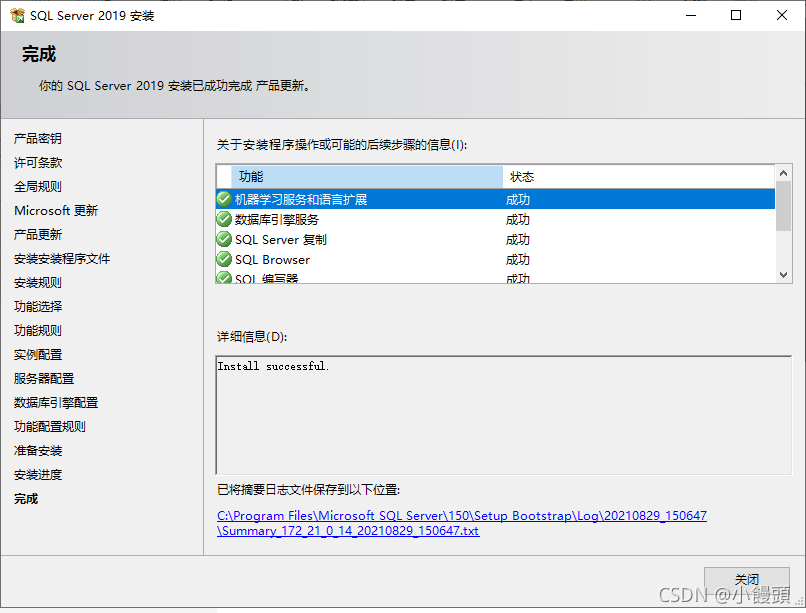
Task: Click the 许可条款 step in sidebar
Action: click(x=38, y=162)
